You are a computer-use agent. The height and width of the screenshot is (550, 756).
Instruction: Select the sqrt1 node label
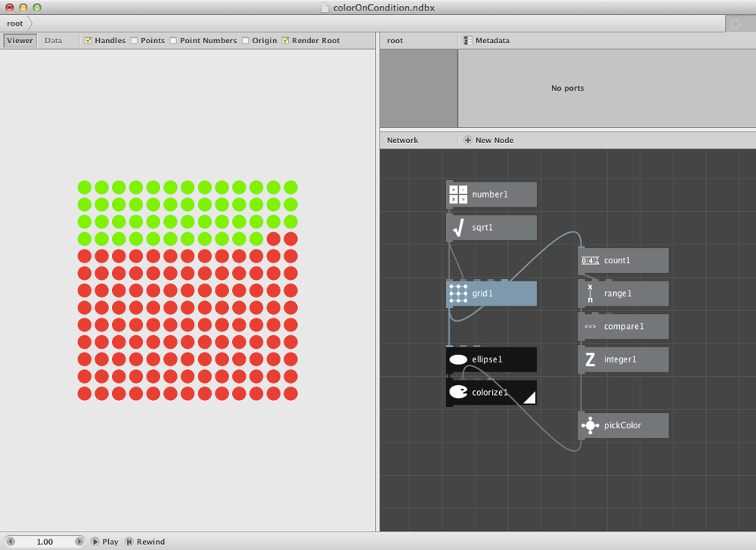pyautogui.click(x=482, y=227)
